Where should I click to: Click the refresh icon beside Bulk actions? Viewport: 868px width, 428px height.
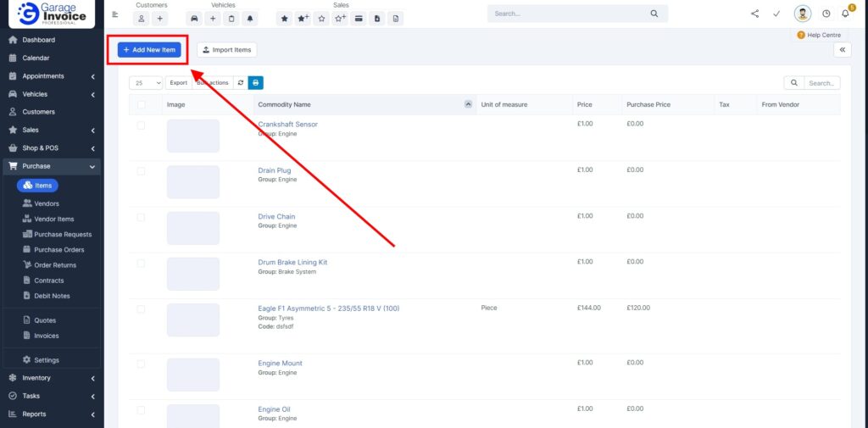241,83
